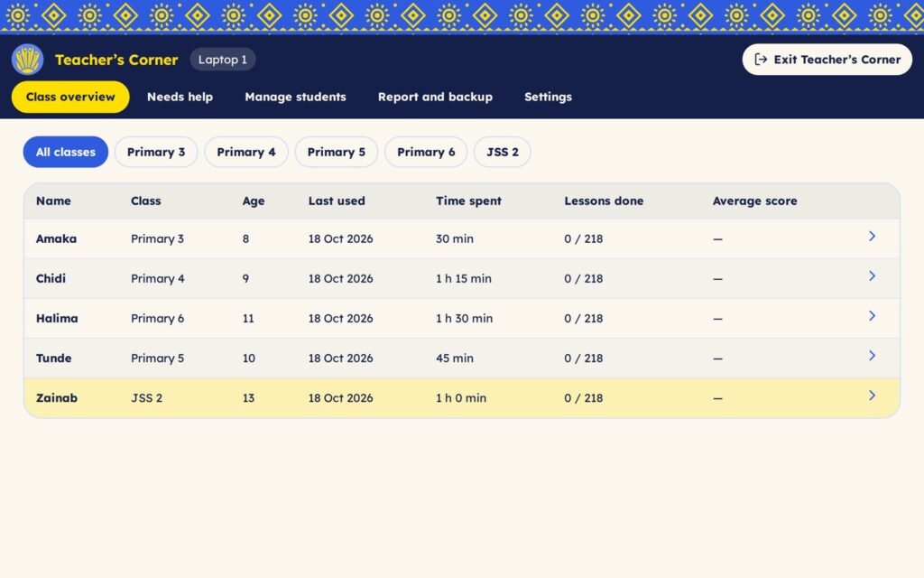Click Zainab's time spent 1 h 0 min
The width and height of the screenshot is (924, 578).
(461, 398)
